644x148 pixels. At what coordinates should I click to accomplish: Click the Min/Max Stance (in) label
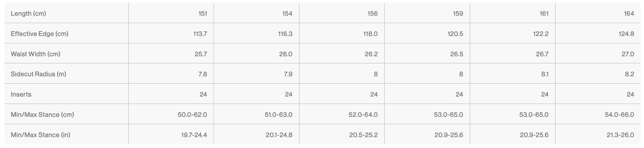pos(40,135)
